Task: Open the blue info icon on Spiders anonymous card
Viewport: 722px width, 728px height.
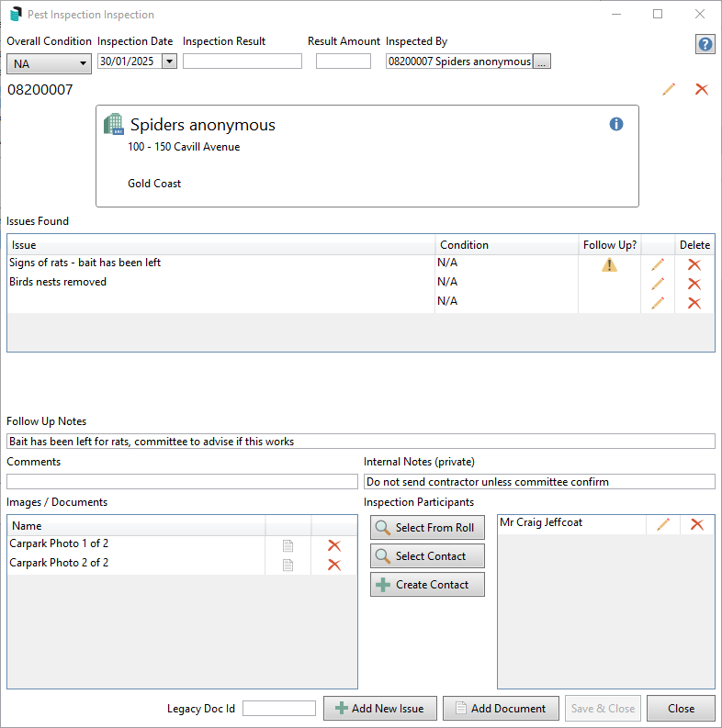Action: [x=616, y=124]
